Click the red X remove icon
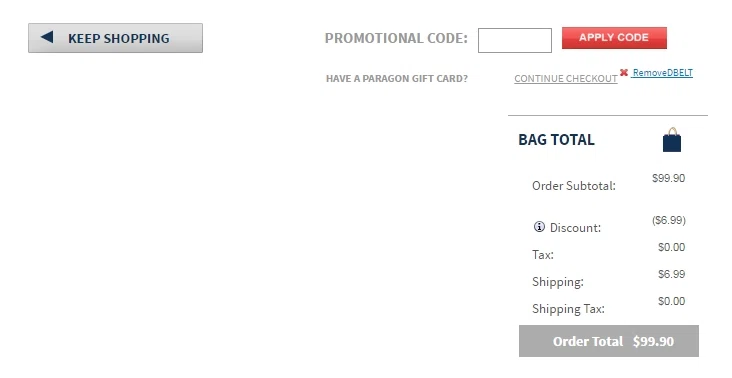Screen dimensions: 732x378 (624, 72)
